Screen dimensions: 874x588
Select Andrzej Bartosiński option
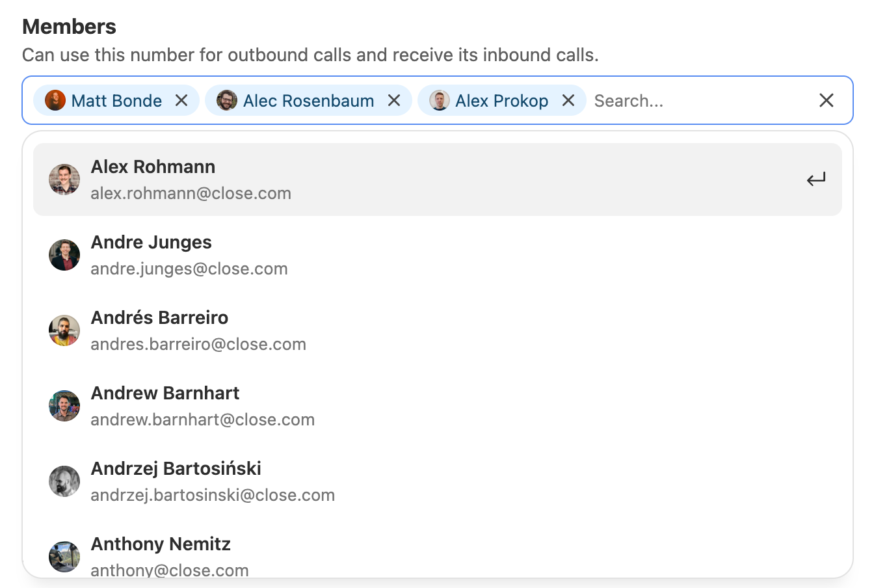[438, 481]
